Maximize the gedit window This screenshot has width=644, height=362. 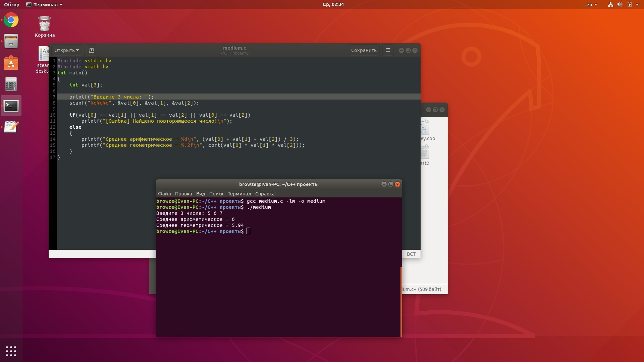pos(408,50)
